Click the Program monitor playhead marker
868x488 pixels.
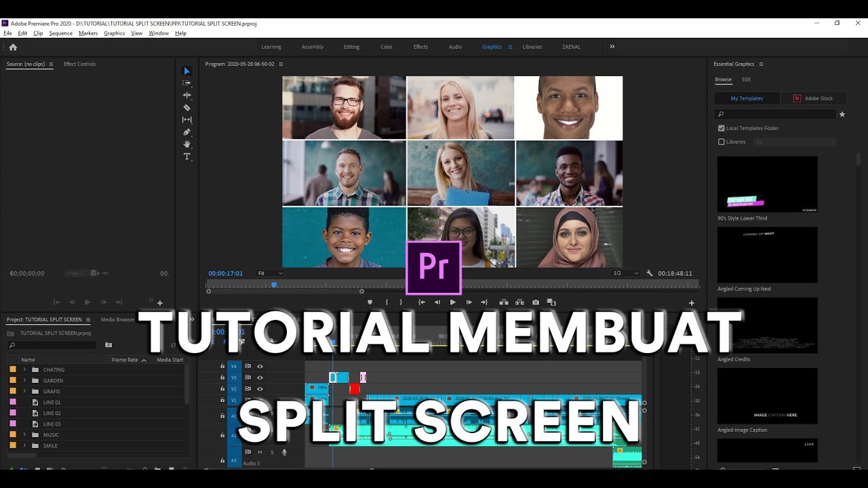pyautogui.click(x=274, y=285)
